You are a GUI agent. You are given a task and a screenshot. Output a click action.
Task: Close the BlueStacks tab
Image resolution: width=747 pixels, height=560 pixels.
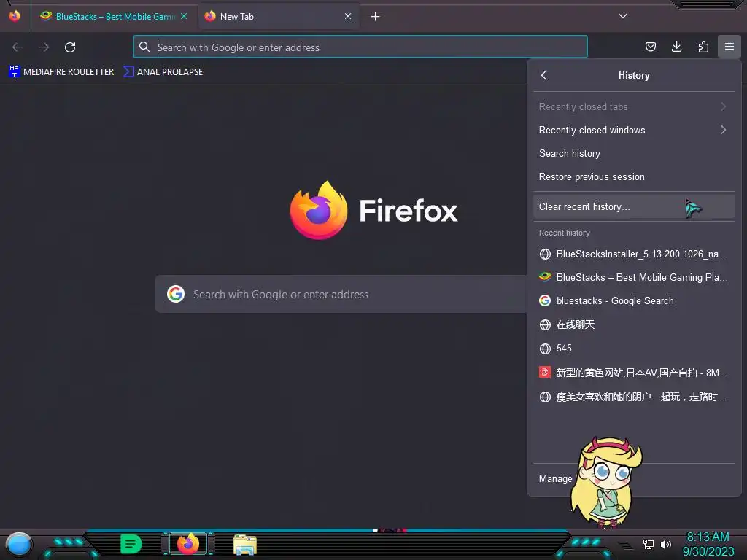184,16
